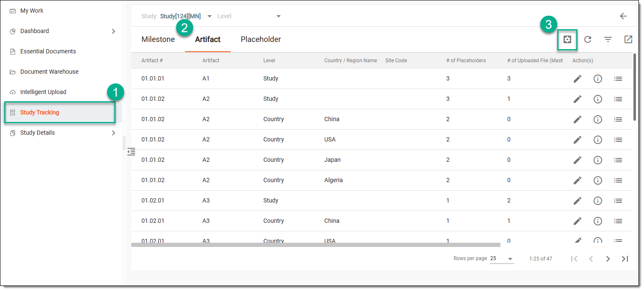
Task: Expand the Dashboard menu chevron
Action: click(x=113, y=31)
